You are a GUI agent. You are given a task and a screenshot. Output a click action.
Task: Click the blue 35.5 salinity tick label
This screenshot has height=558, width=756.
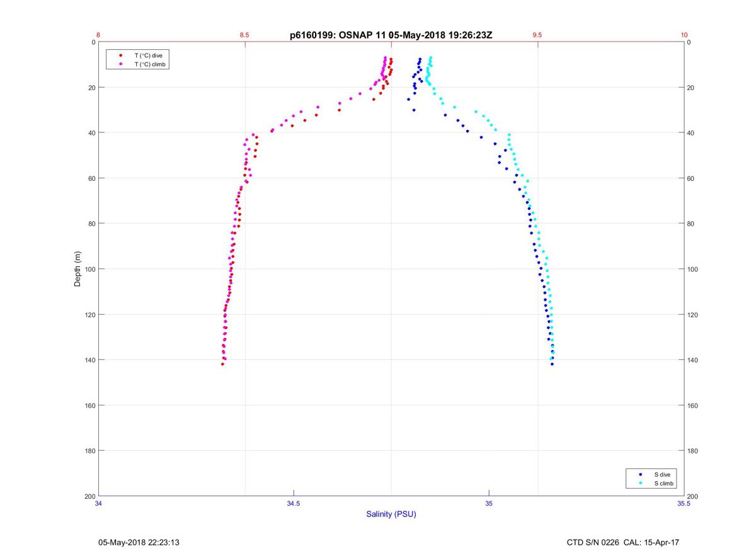684,503
